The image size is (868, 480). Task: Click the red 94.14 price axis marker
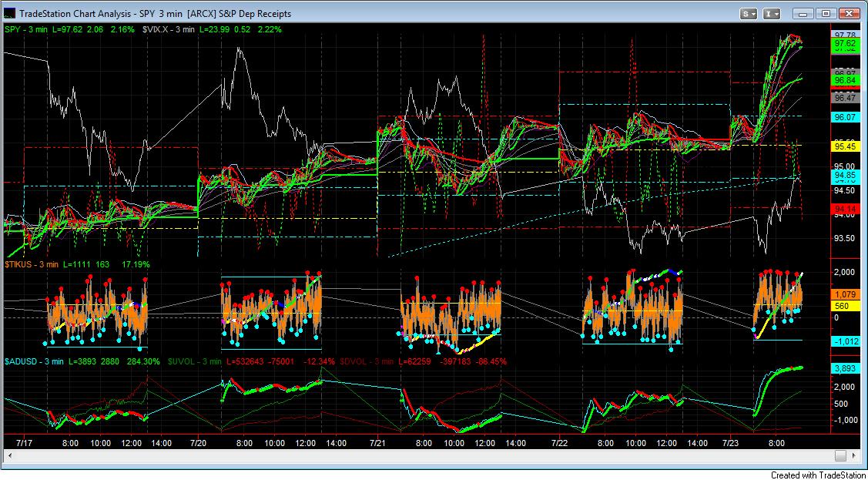tap(846, 208)
